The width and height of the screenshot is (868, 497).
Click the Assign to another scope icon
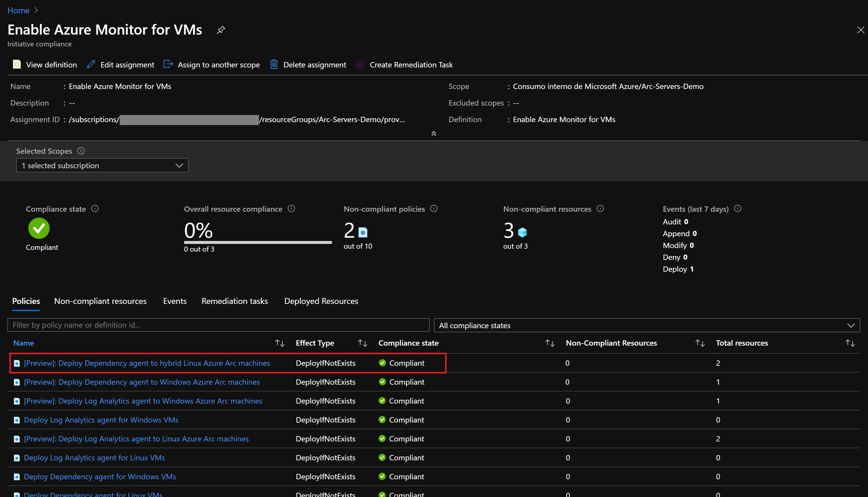(x=168, y=64)
